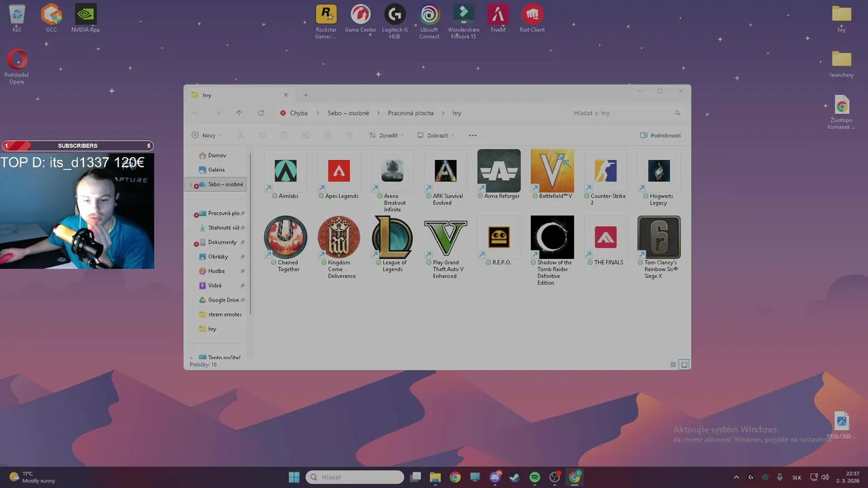The image size is (868, 488).
Task: Open the launchery folder on desktop
Action: [x=842, y=64]
